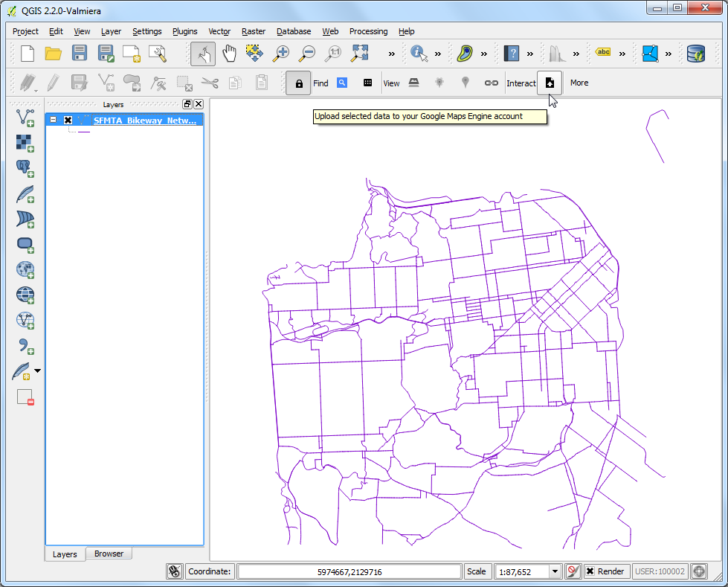Click the Add Raster Layer icon
The height and width of the screenshot is (587, 728).
pyautogui.click(x=25, y=143)
